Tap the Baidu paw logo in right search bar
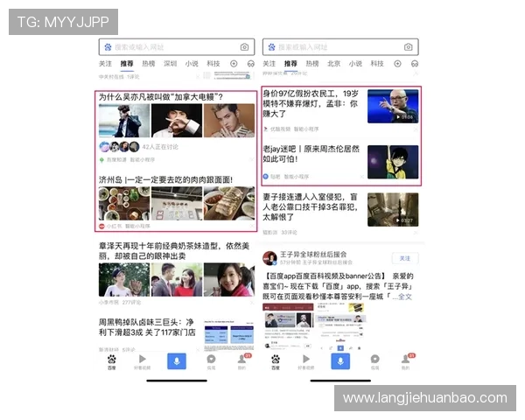The width and height of the screenshot is (525, 420). pyautogui.click(x=271, y=47)
